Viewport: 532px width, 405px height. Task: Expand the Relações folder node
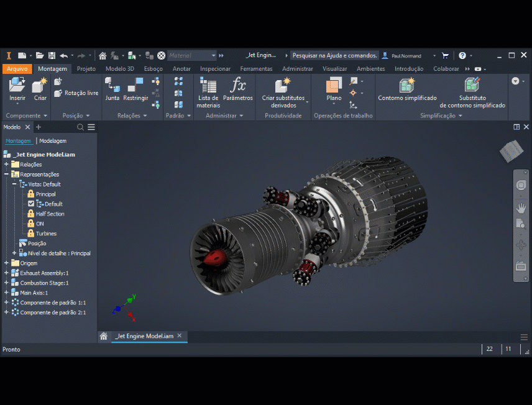[6, 165]
